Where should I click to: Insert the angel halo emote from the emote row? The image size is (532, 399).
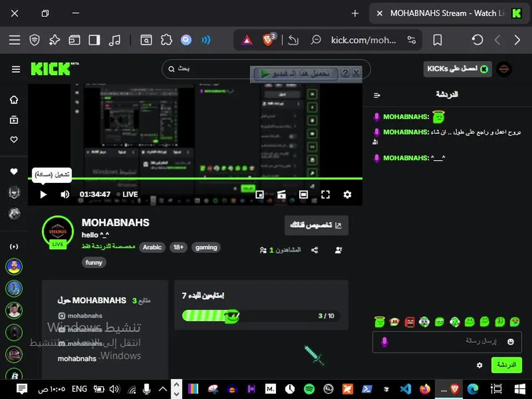379,321
